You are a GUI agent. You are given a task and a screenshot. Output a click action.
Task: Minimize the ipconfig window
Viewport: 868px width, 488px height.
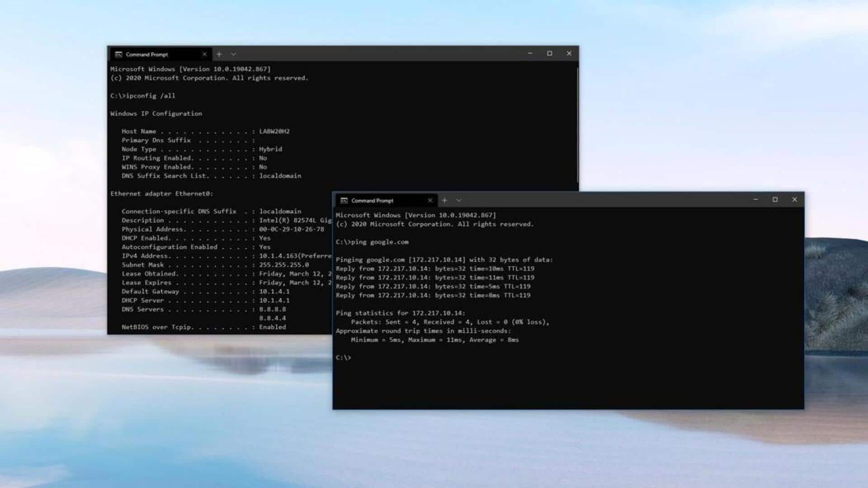pyautogui.click(x=530, y=53)
